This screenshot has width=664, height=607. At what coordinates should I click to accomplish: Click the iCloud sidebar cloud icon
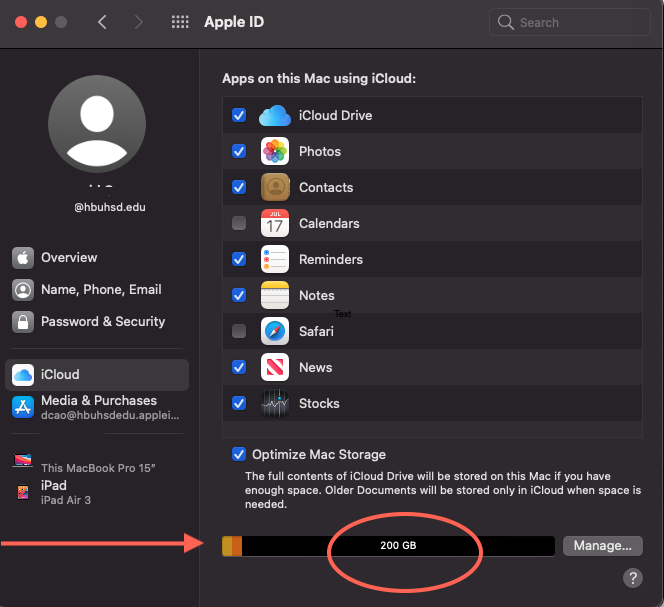coord(23,375)
